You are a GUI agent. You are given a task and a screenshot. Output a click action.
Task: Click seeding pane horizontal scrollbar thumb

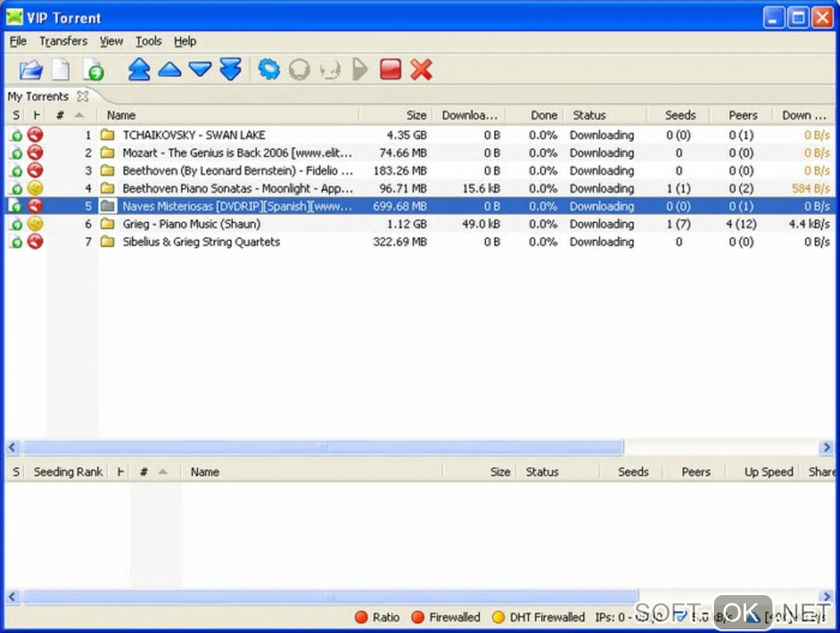click(x=330, y=596)
